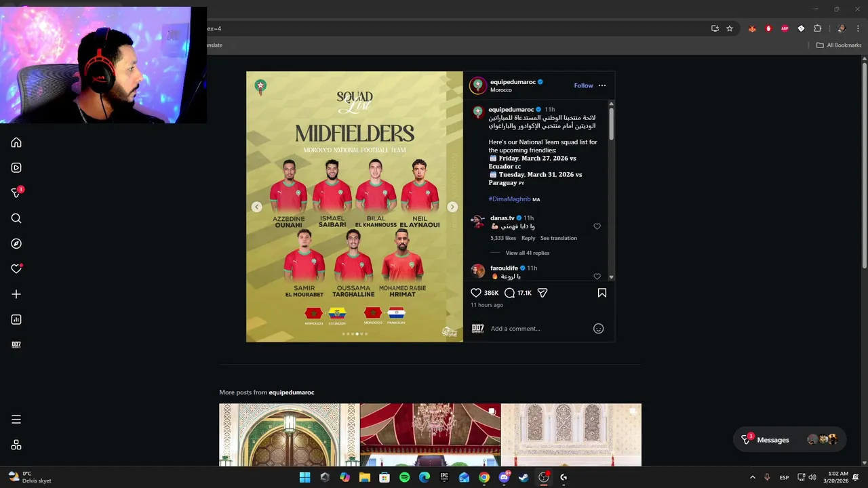Image resolution: width=868 pixels, height=488 pixels.
Task: Open comments via the speech bubble icon
Action: 509,293
